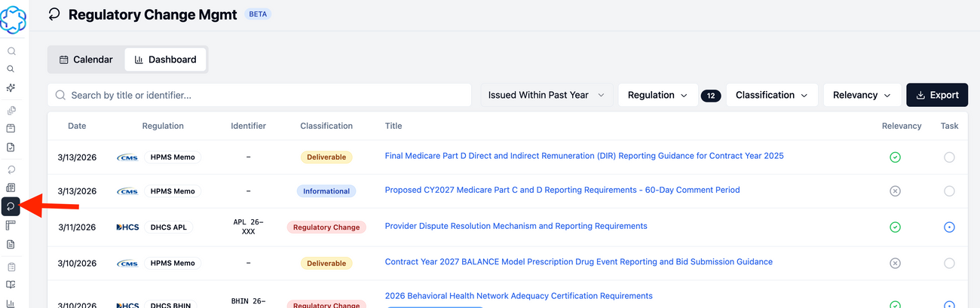Image resolution: width=980 pixels, height=308 pixels.
Task: Open Proposed CY2027 Reporting Requirements link
Action: [562, 190]
